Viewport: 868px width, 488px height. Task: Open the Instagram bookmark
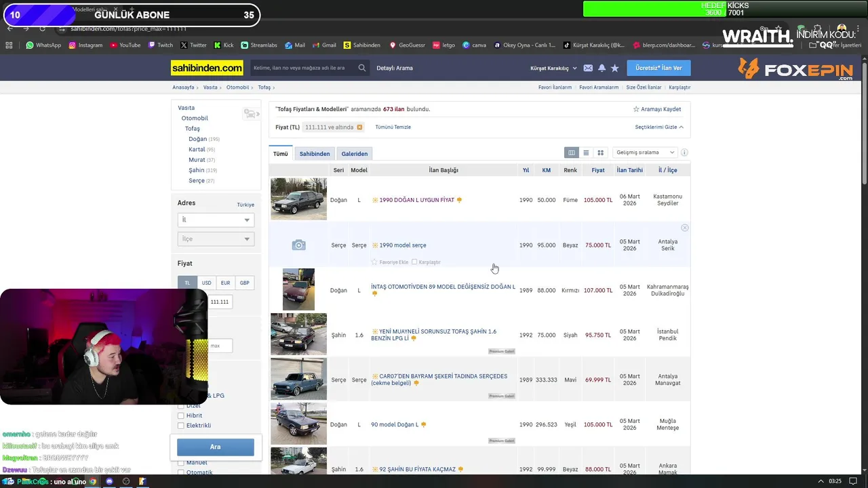click(x=85, y=45)
